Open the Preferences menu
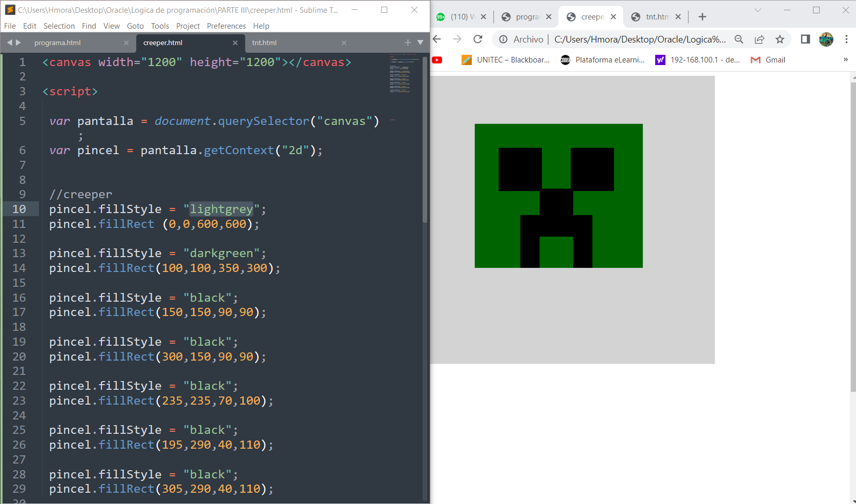 tap(226, 26)
